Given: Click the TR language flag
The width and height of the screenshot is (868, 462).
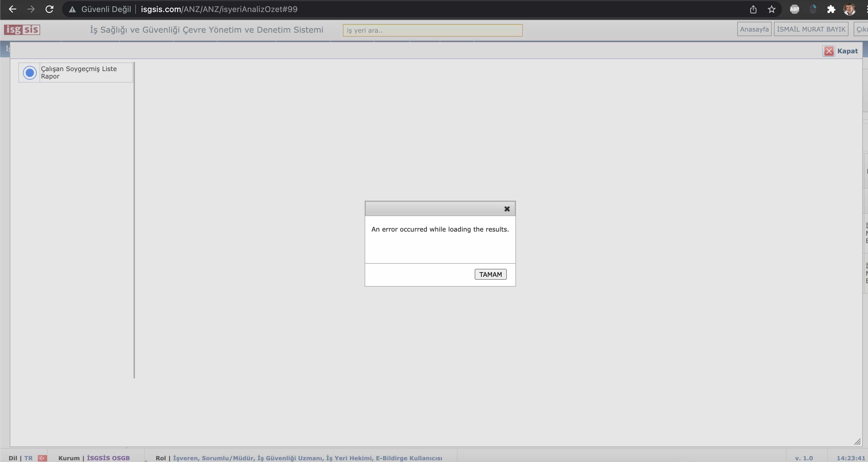Looking at the screenshot, I should [x=42, y=458].
